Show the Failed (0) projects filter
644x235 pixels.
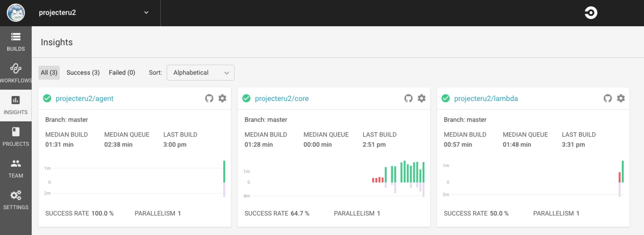122,73
